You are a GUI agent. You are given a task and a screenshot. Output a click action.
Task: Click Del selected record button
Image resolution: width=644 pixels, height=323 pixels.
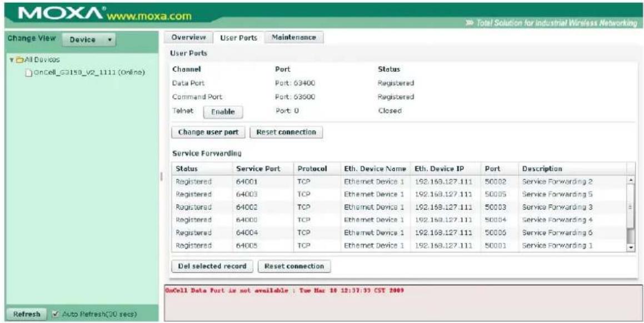[212, 266]
